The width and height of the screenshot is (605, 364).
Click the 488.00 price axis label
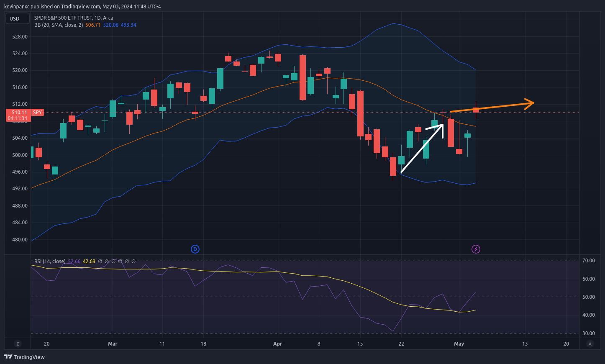tap(20, 206)
